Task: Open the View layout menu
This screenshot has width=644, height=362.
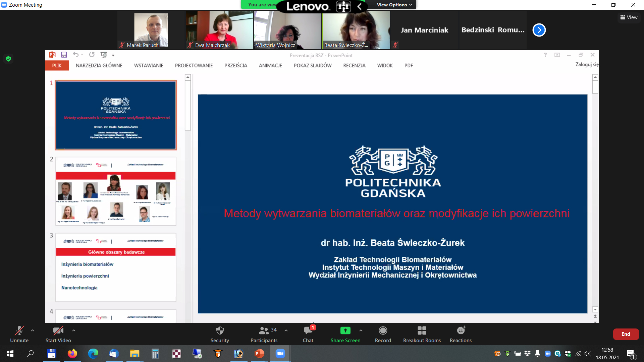Action: pos(629,17)
